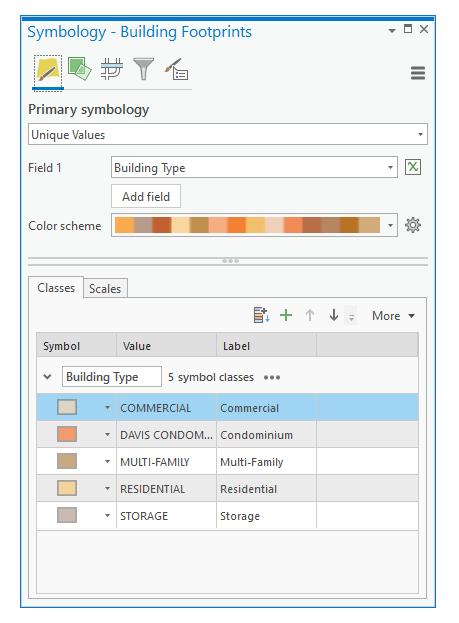Open the More menu
This screenshot has width=459, height=623.
click(x=393, y=316)
